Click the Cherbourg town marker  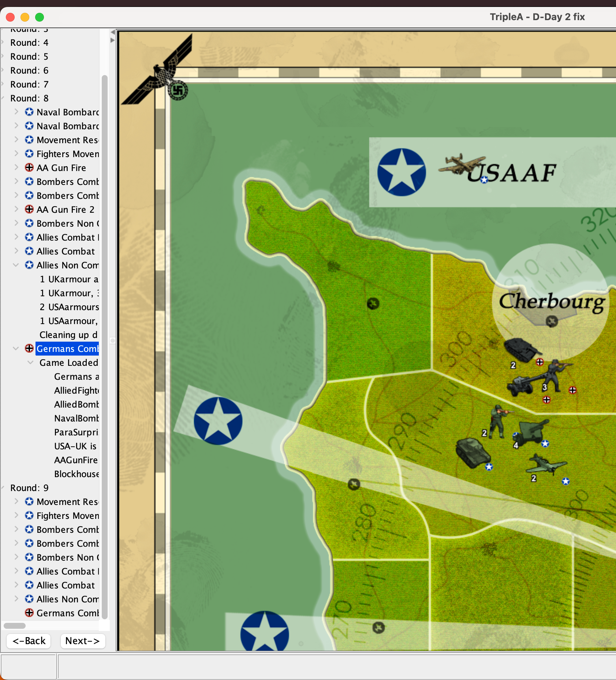coord(552,322)
